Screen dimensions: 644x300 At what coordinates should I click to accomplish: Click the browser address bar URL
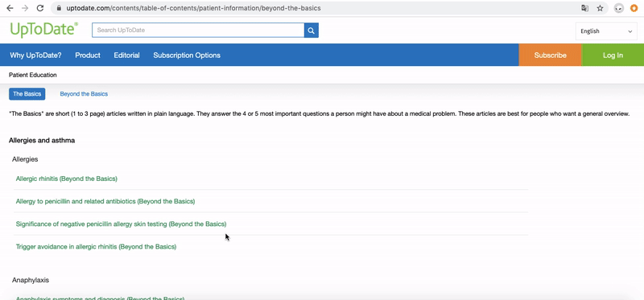pos(193,8)
